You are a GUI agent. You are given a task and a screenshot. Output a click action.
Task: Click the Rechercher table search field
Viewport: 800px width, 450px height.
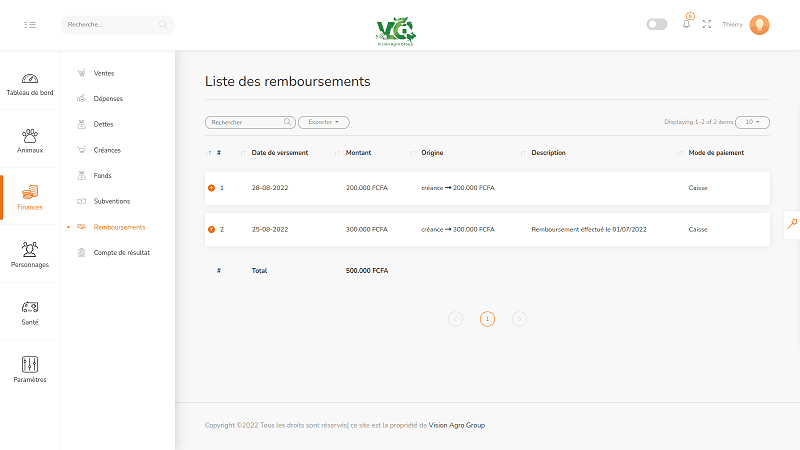click(248, 122)
